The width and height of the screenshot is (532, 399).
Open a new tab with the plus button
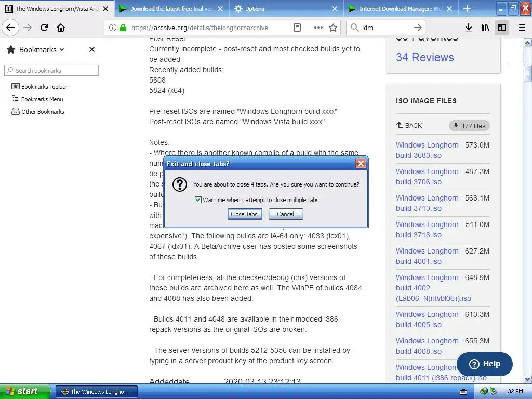pyautogui.click(x=467, y=8)
